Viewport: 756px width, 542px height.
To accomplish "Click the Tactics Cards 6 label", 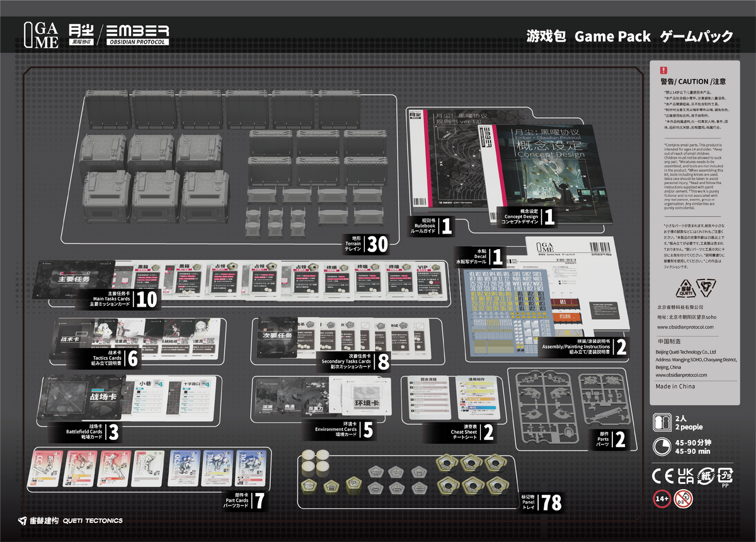I will point(115,359).
